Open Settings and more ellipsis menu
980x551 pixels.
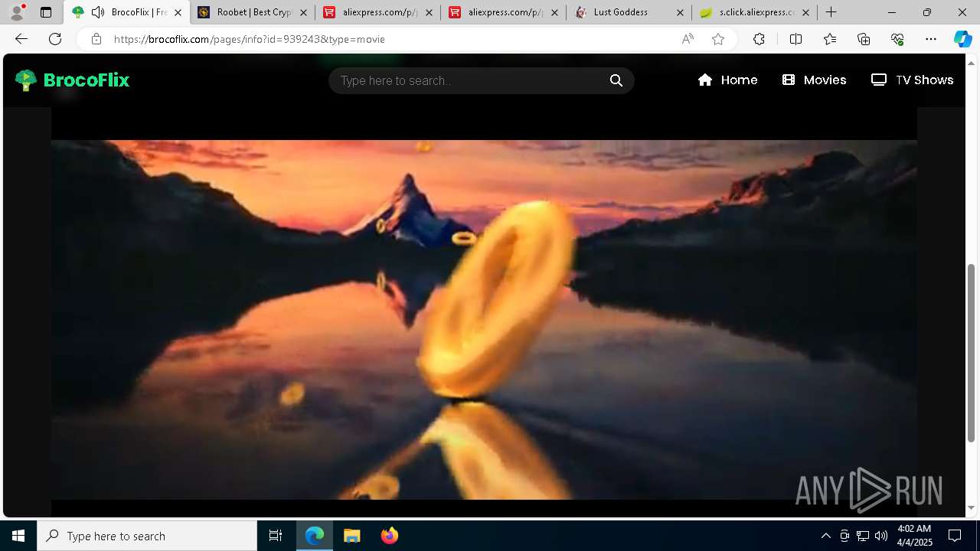click(x=931, y=39)
